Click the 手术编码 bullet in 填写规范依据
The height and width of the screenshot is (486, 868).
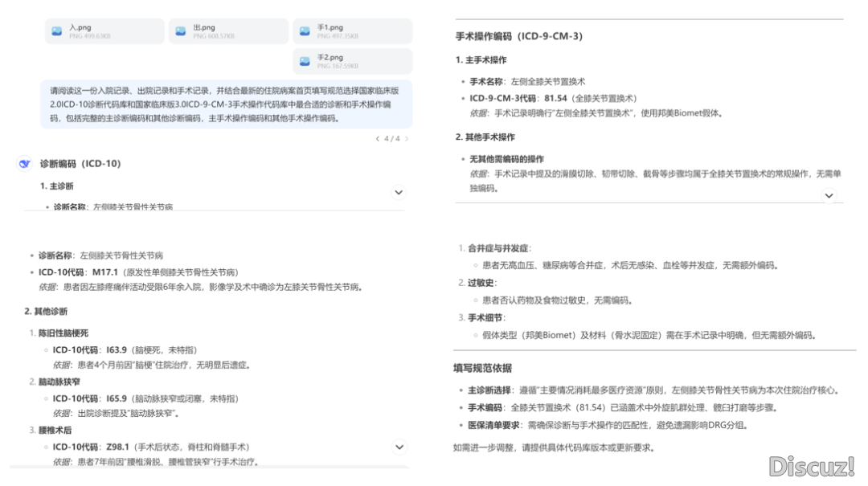click(x=624, y=408)
